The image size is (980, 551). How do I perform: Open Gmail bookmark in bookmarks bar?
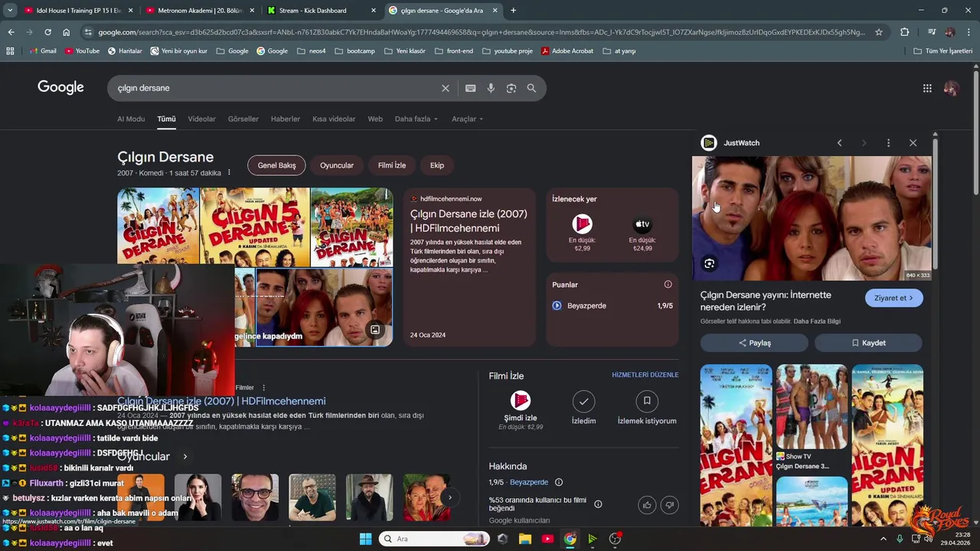click(x=43, y=51)
